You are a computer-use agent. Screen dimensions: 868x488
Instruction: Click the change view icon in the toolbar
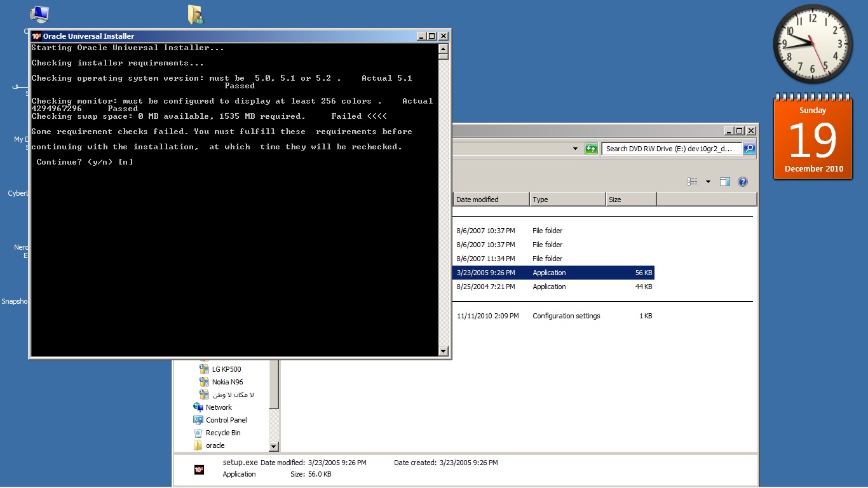point(693,182)
